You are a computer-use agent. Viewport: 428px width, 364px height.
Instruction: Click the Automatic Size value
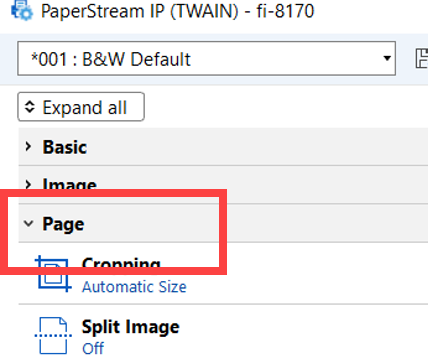[x=134, y=287]
